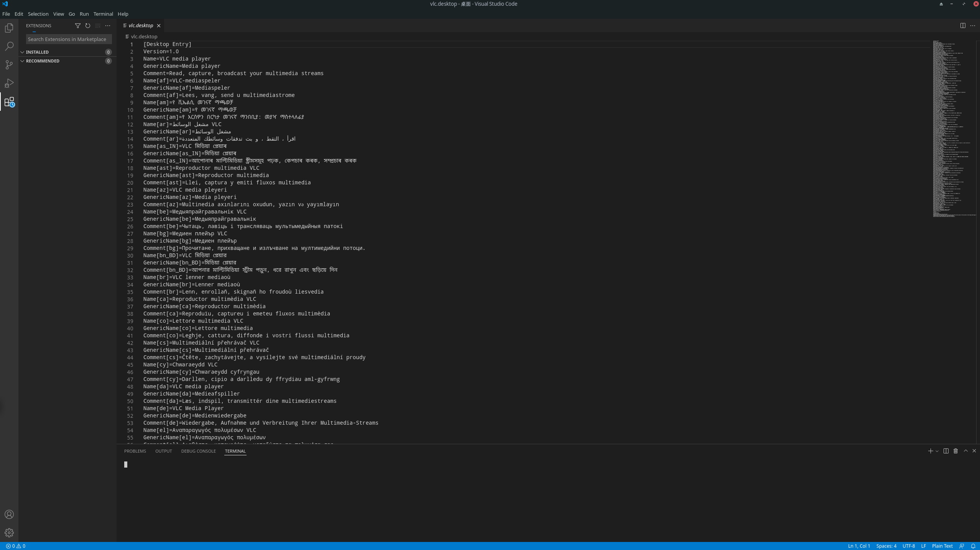This screenshot has height=550, width=980.
Task: Click the Search Extensions in Marketplace field
Action: (x=69, y=39)
